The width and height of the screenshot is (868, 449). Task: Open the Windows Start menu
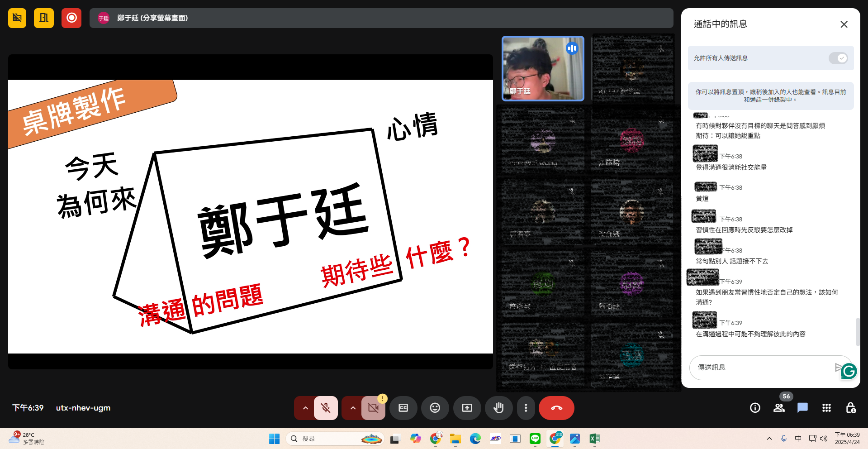coord(274,438)
